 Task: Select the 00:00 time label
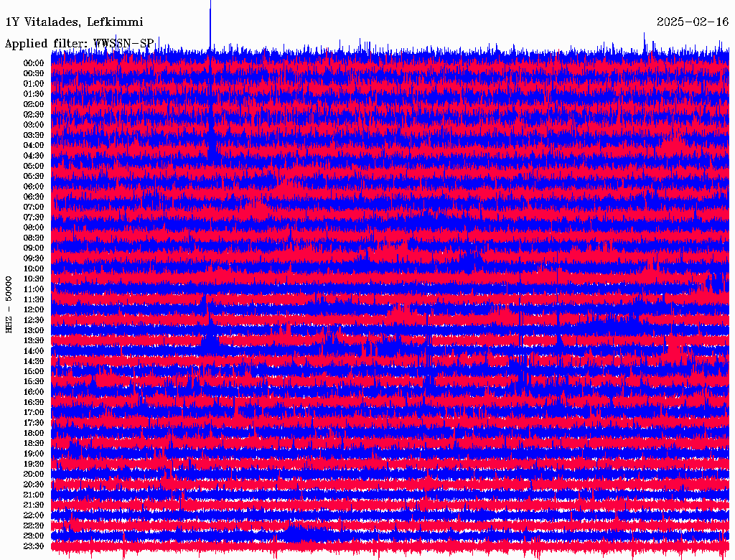(34, 63)
